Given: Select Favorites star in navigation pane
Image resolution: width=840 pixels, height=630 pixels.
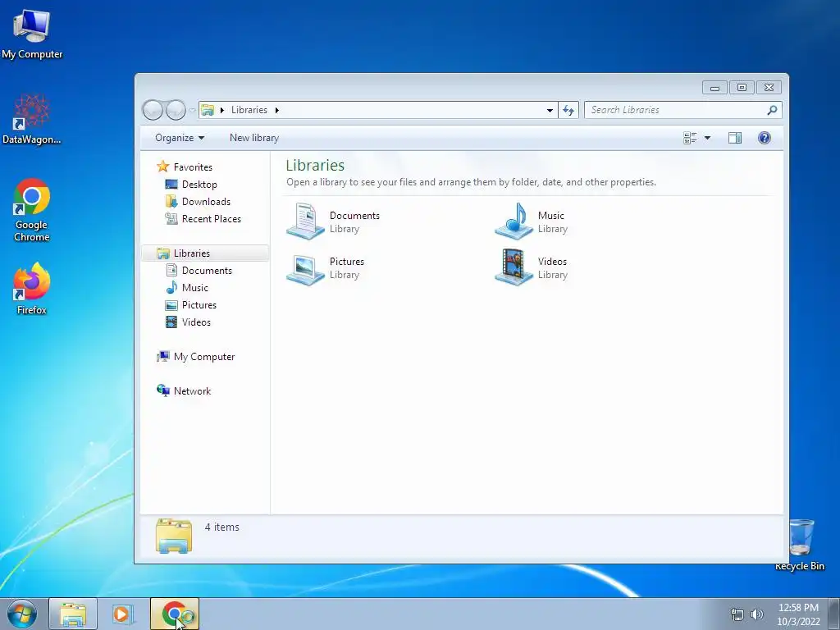Looking at the screenshot, I should click(x=163, y=167).
